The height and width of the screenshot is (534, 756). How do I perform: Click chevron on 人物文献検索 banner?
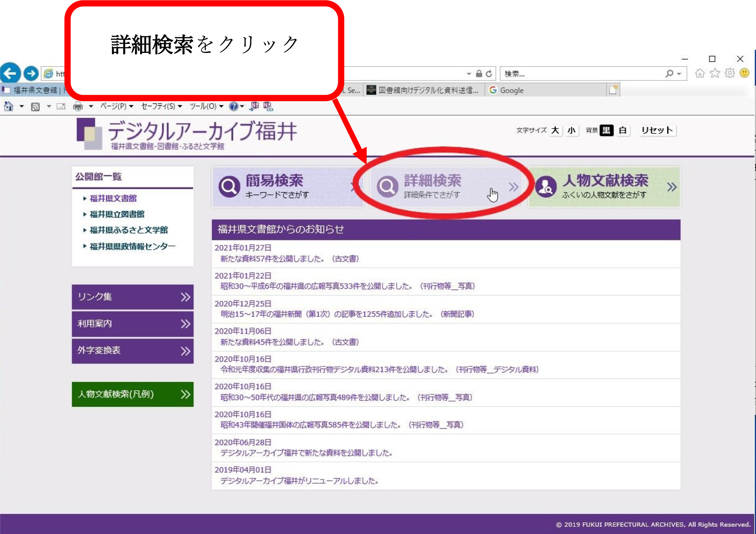671,187
